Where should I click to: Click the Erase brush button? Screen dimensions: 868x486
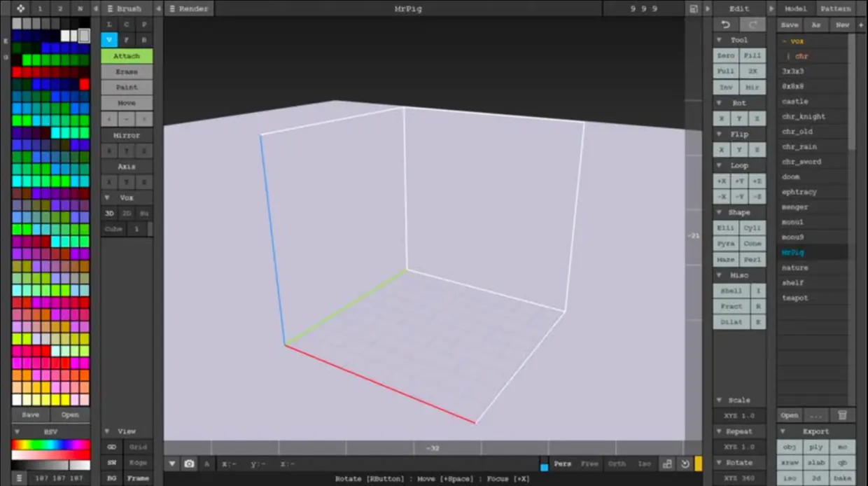click(127, 71)
